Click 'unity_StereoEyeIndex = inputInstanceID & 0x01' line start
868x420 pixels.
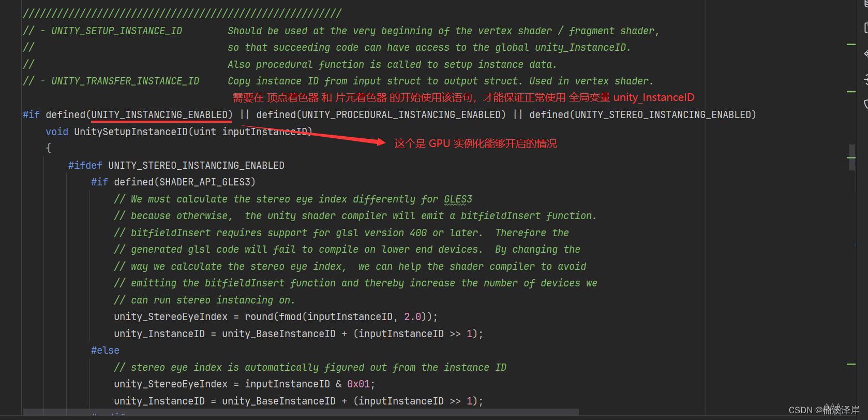[244, 384]
